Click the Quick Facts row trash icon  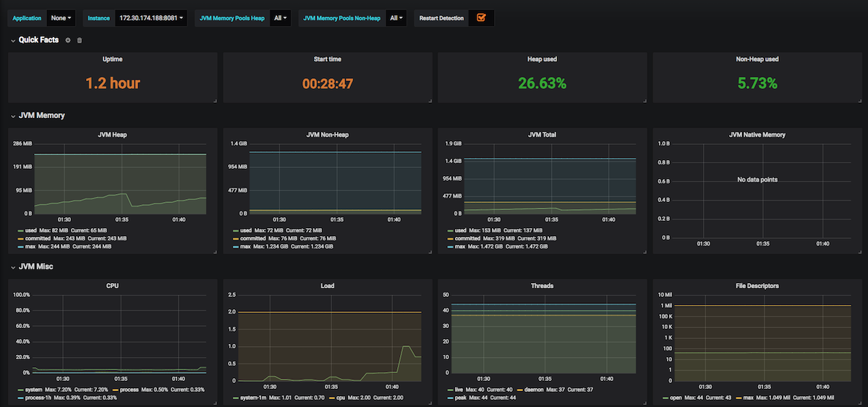point(80,41)
